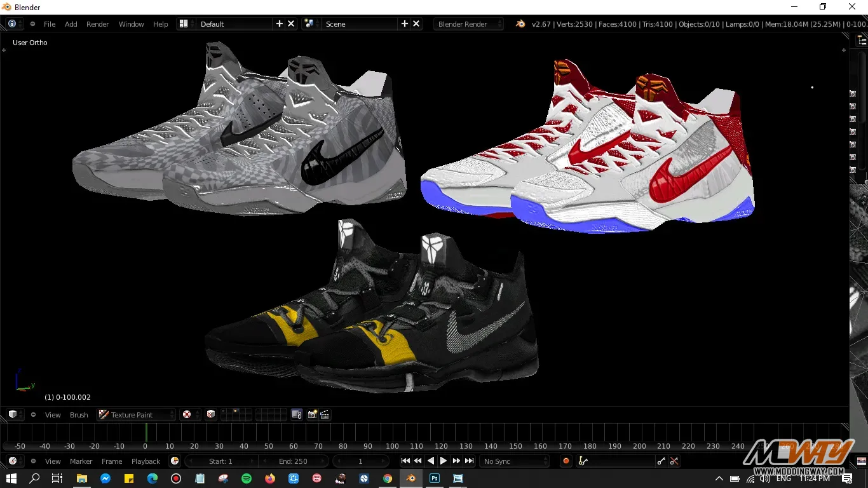Click the render animation clapperboard icon

[x=325, y=415]
